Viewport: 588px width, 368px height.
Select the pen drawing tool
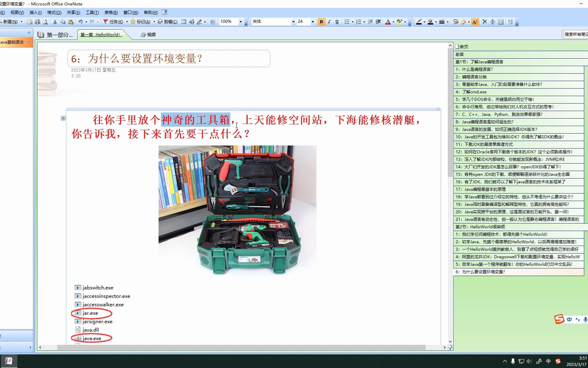(x=420, y=21)
